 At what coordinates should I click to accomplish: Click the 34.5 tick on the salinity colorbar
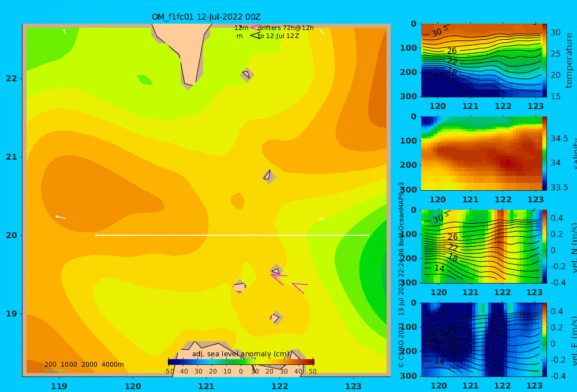coord(559,138)
